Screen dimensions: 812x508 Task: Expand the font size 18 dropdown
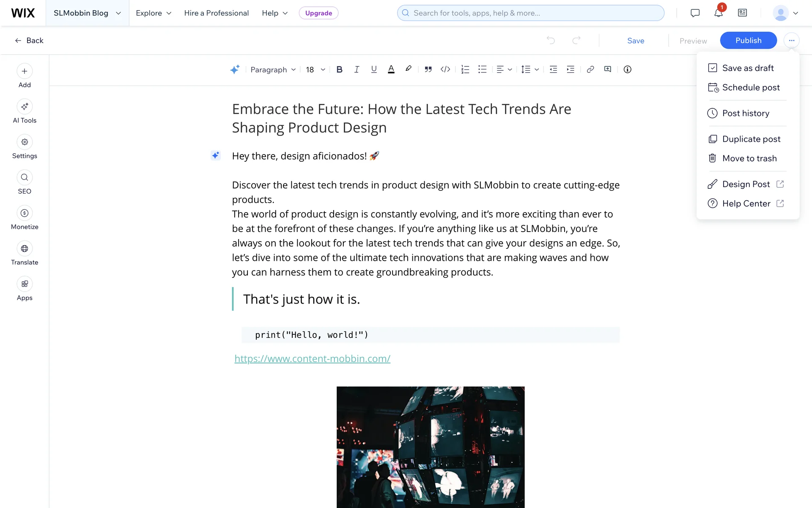(315, 69)
